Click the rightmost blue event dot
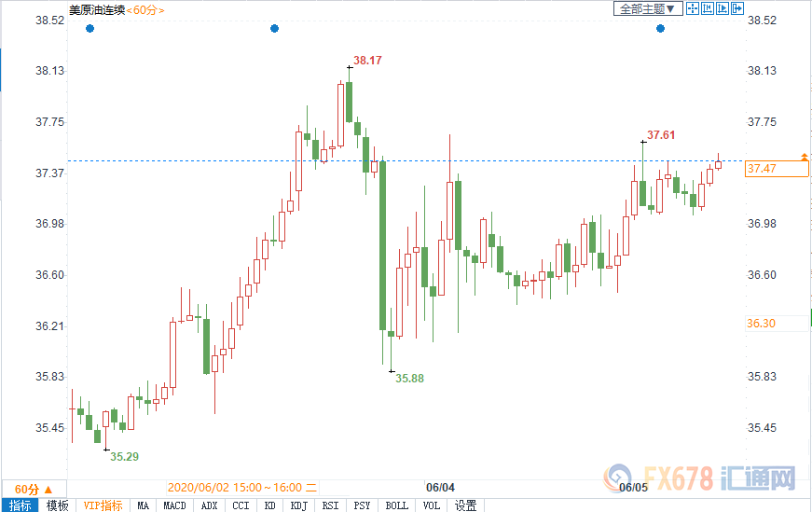Viewport: 812px width, 512px height. (660, 29)
